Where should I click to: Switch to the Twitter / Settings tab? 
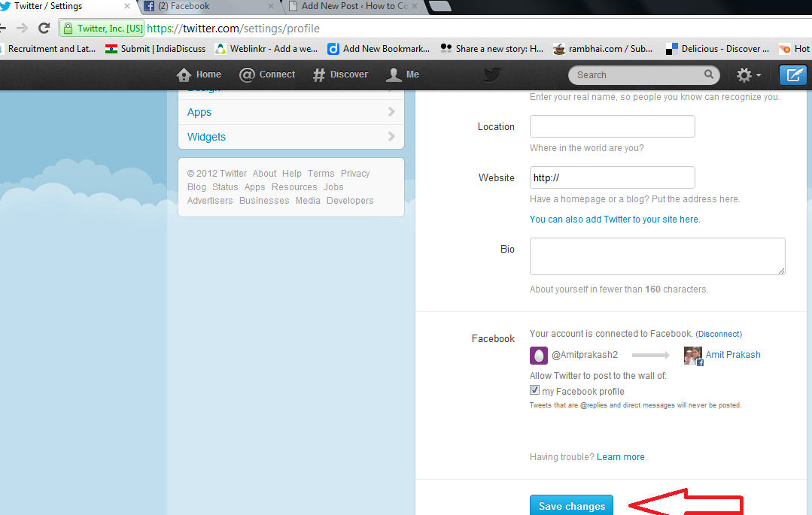(x=65, y=6)
